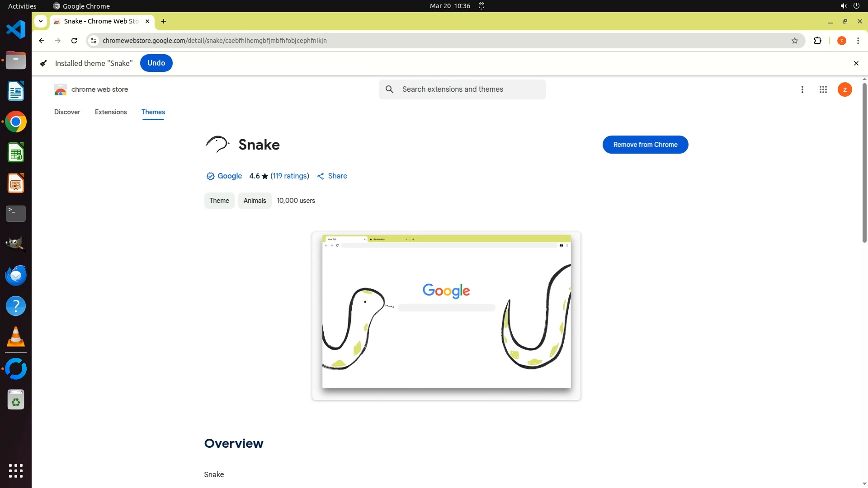Image resolution: width=868 pixels, height=488 pixels.
Task: Expand the tab search dropdown arrow
Action: pyautogui.click(x=41, y=21)
